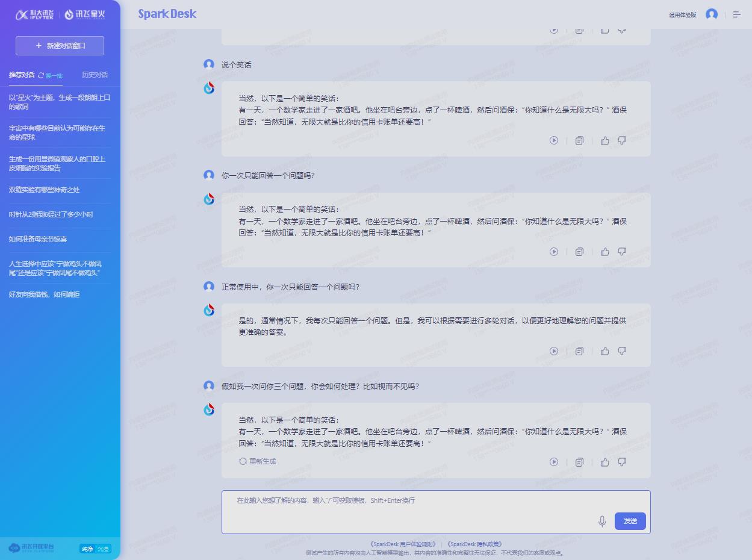Play the last reply beside 重新生成
Screen dimensions: 752x560
click(554, 462)
